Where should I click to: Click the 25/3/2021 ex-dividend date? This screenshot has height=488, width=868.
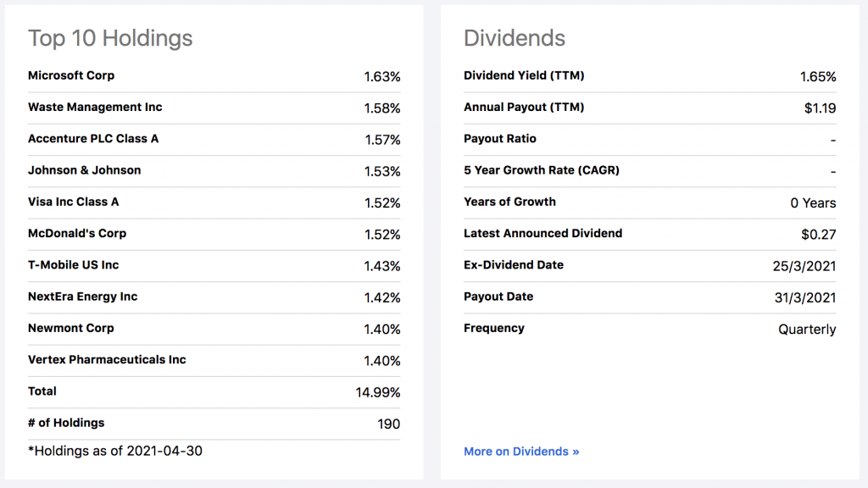pos(804,266)
